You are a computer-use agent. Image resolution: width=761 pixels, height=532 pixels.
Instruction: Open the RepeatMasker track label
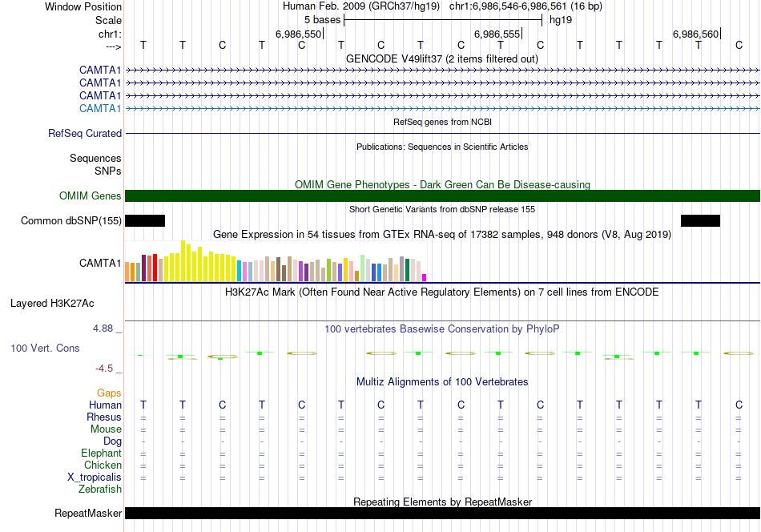click(88, 513)
